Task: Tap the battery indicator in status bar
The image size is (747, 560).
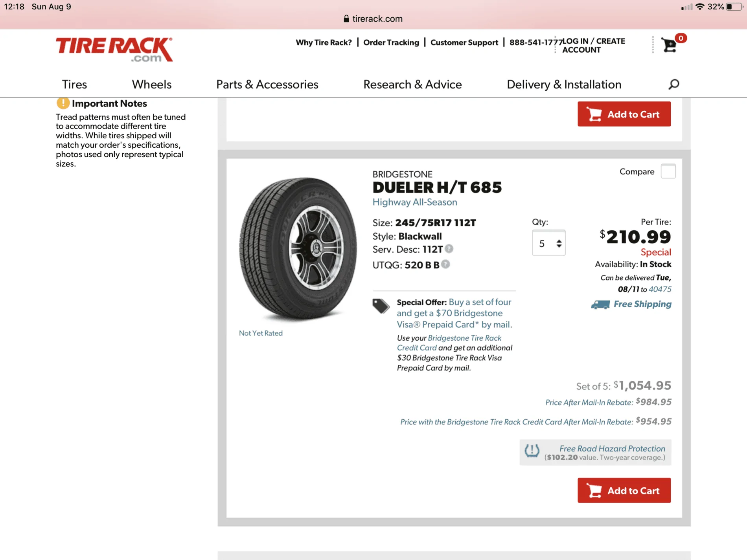Action: [734, 7]
